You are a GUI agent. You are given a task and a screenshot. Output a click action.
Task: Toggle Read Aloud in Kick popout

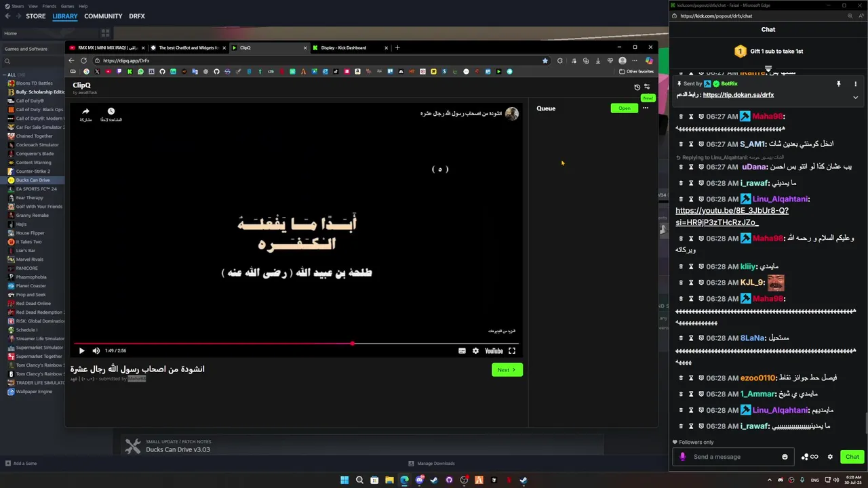pyautogui.click(x=861, y=16)
